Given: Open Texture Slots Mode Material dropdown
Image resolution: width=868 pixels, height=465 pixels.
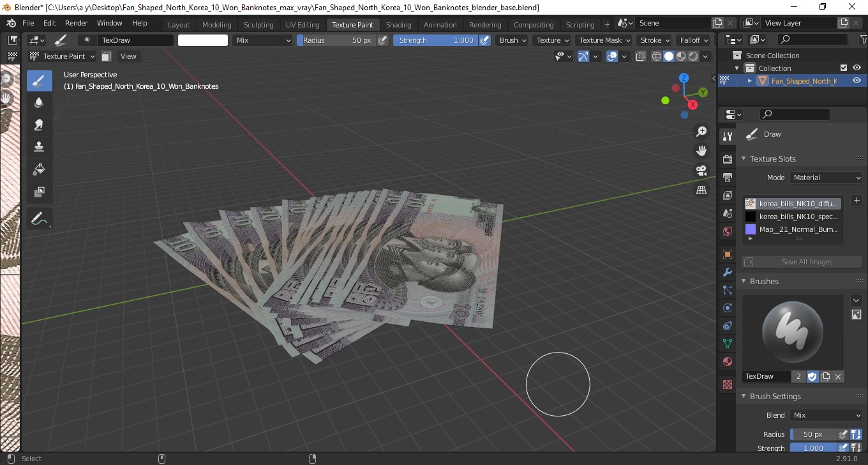Looking at the screenshot, I should [827, 178].
